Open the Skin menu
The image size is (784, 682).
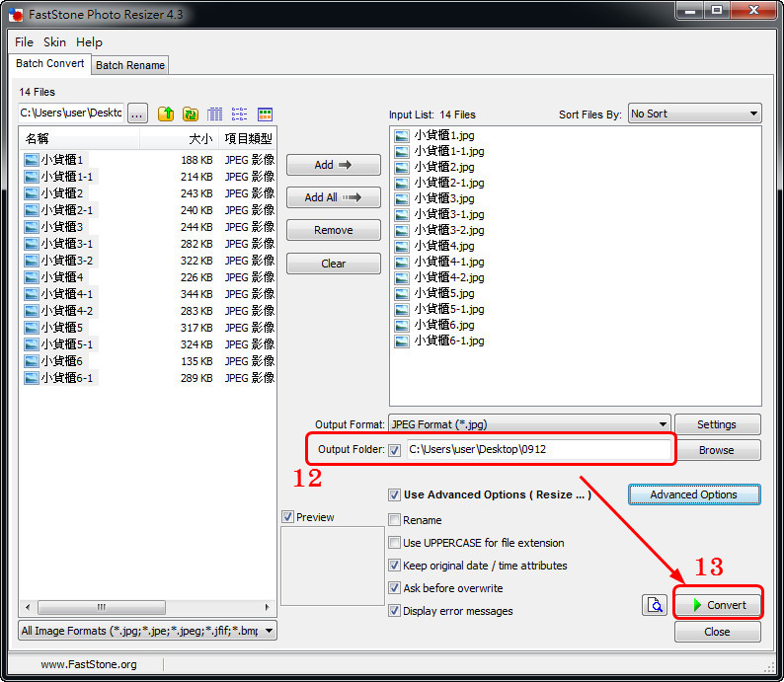click(54, 42)
